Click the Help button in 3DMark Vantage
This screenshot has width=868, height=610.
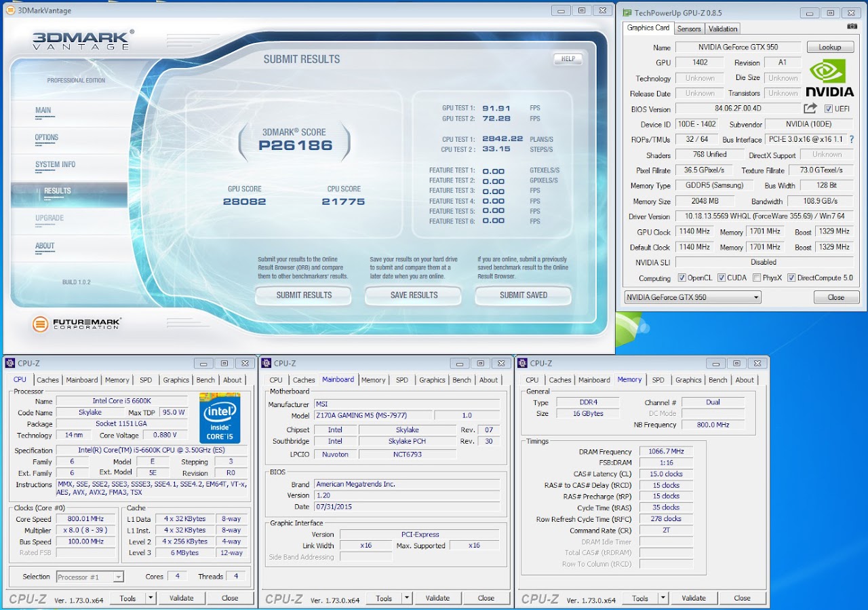click(568, 59)
